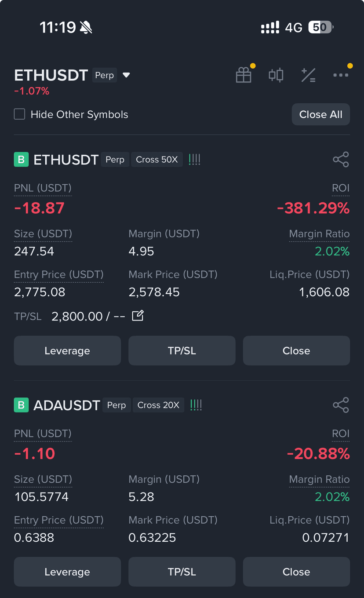
Task: Close the ADAUSDT position
Action: coord(296,572)
